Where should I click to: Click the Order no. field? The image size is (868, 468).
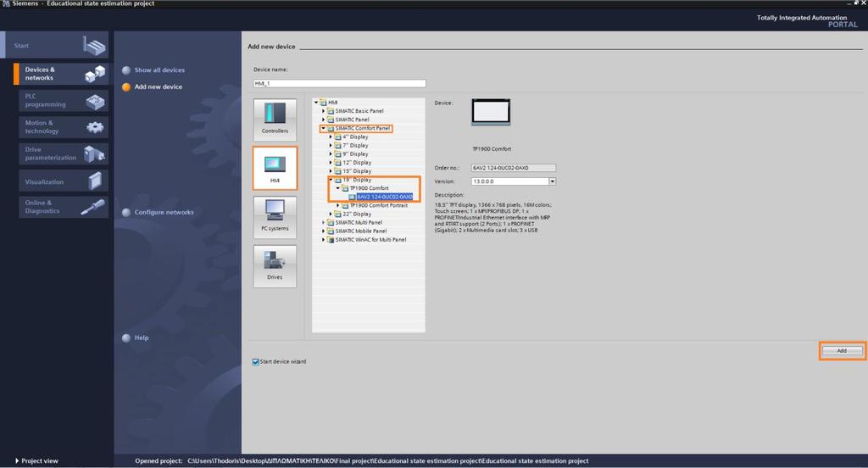click(x=513, y=168)
